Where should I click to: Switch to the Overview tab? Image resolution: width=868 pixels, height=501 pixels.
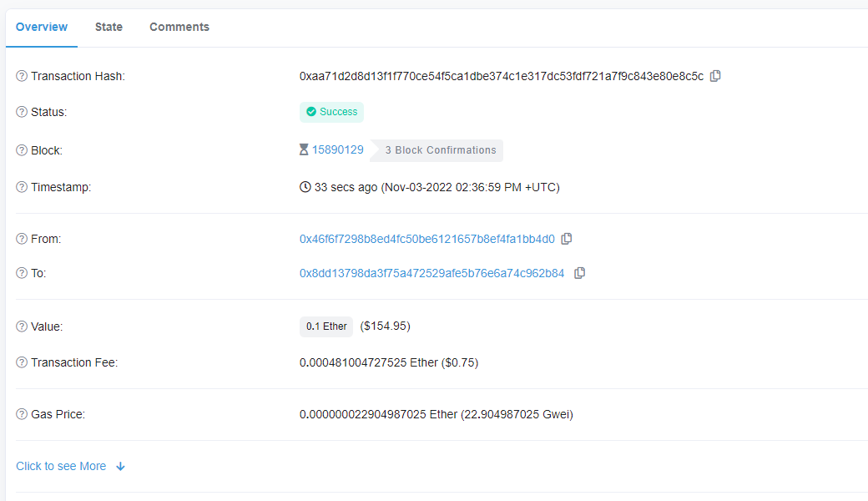[x=42, y=27]
